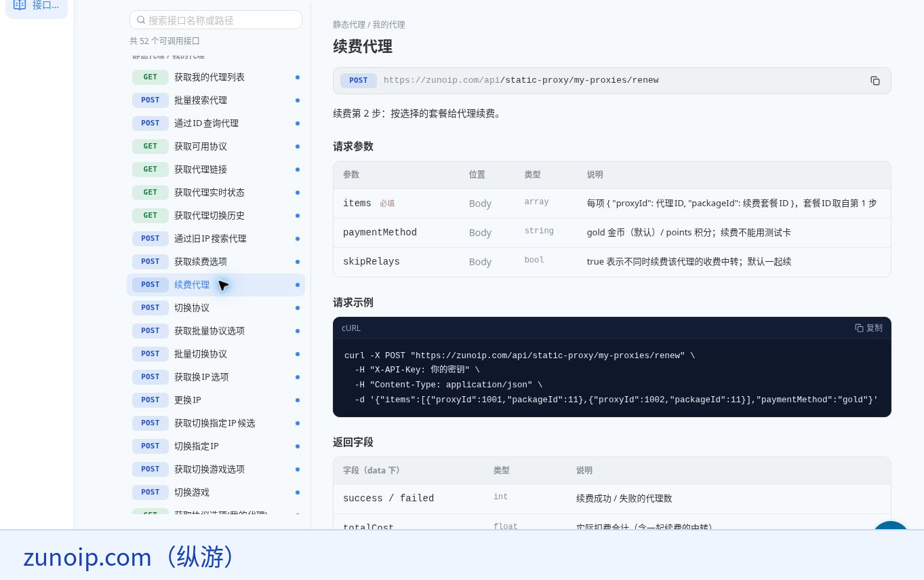Click the paymentMethod parameter name

pyautogui.click(x=380, y=233)
